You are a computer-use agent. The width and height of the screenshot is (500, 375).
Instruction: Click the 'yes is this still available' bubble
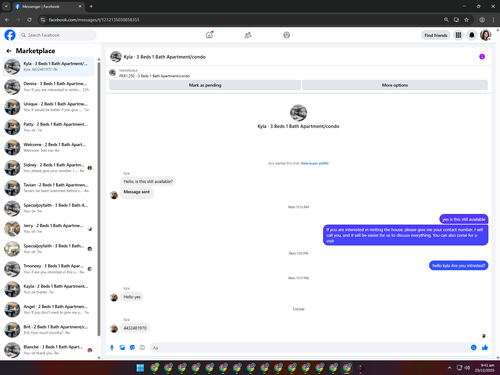(464, 219)
